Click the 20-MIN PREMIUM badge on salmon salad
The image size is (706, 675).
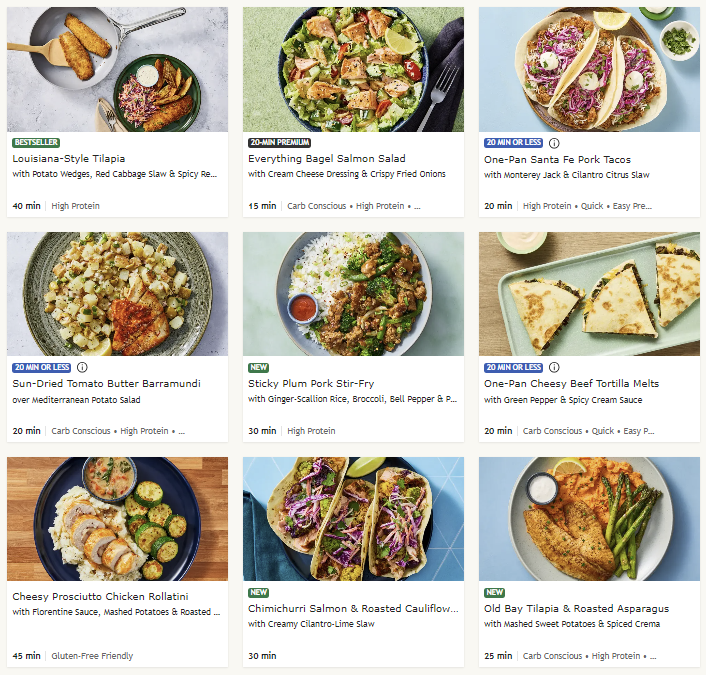tap(279, 143)
